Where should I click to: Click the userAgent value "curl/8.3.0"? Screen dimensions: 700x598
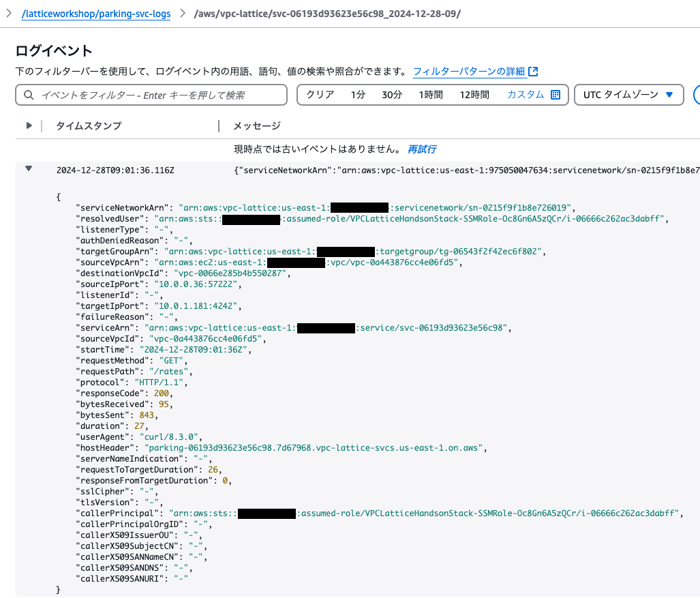coord(169,437)
